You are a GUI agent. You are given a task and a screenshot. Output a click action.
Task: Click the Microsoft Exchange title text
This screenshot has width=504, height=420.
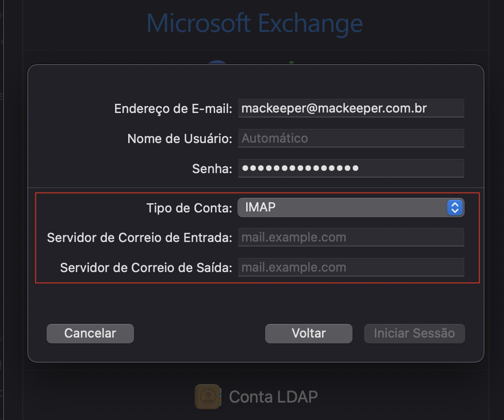254,22
